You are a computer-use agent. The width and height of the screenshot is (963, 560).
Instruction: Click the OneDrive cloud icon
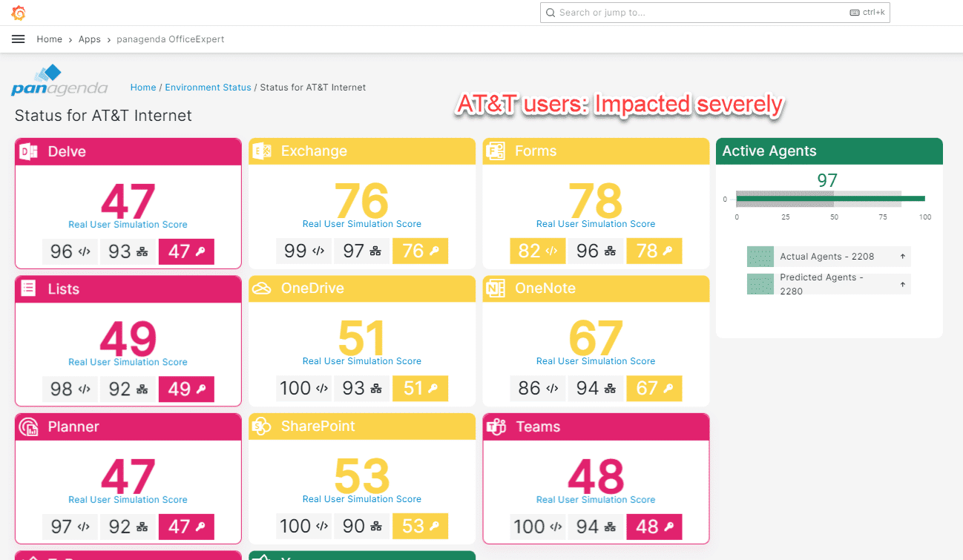[x=262, y=289]
